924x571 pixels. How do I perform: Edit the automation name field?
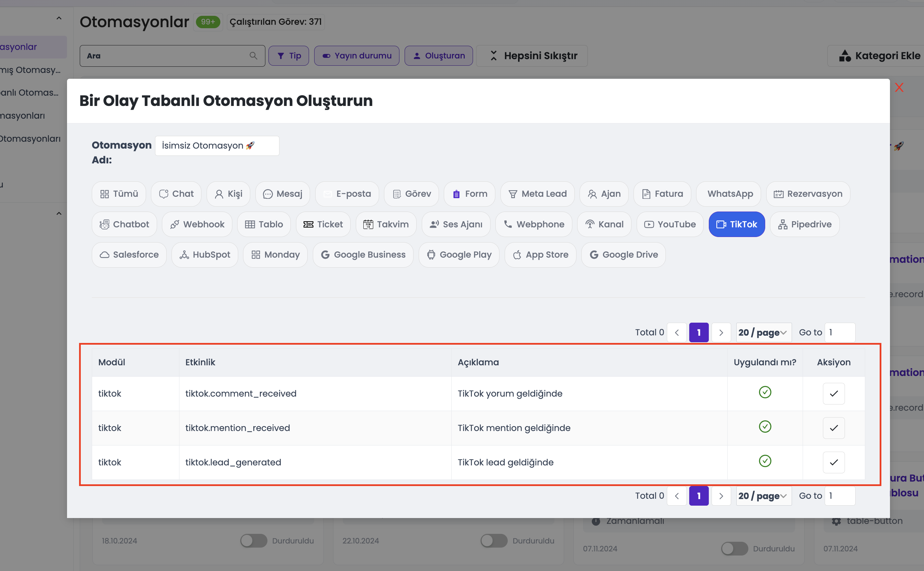click(x=217, y=146)
